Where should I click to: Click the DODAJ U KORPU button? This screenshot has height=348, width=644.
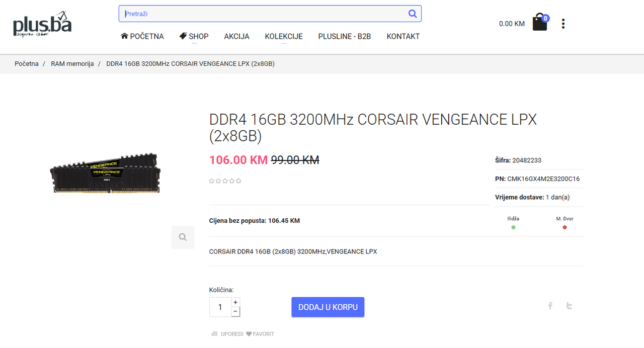pos(328,307)
